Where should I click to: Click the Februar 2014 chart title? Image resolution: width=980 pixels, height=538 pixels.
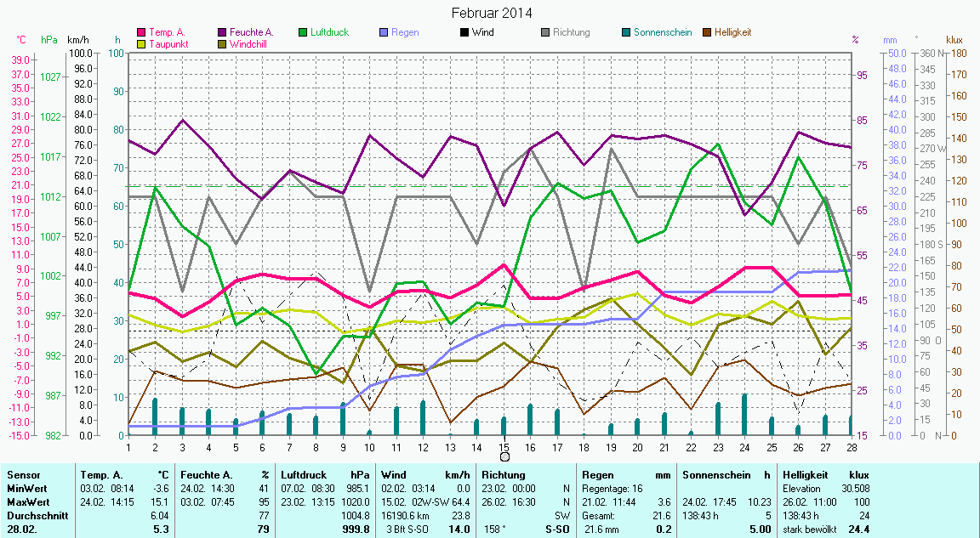pyautogui.click(x=491, y=13)
